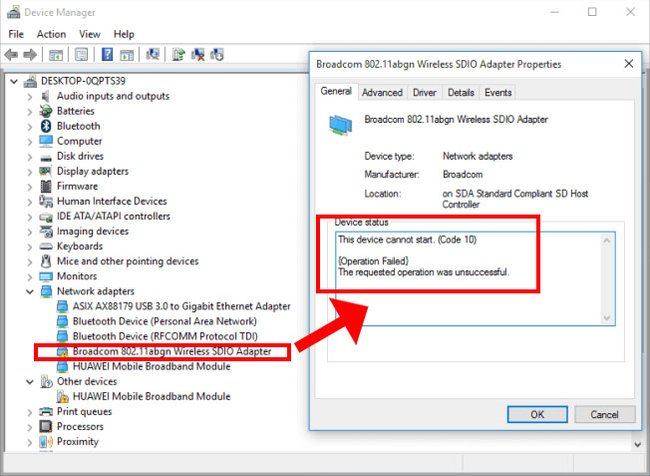Click the Print queues printer icon

pos(46,411)
